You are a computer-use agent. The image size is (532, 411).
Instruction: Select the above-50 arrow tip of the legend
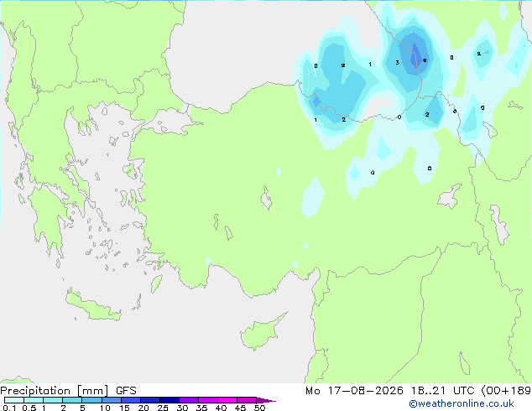[266, 400]
